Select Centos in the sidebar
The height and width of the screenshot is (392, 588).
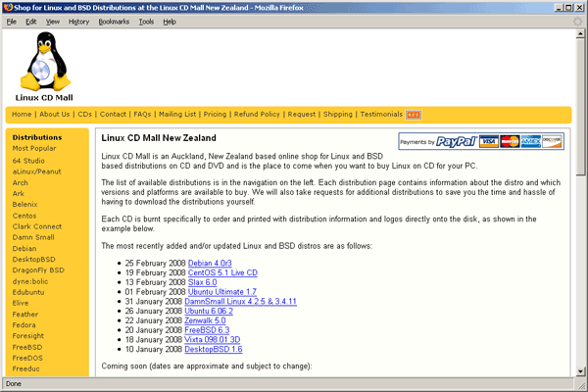(x=24, y=216)
